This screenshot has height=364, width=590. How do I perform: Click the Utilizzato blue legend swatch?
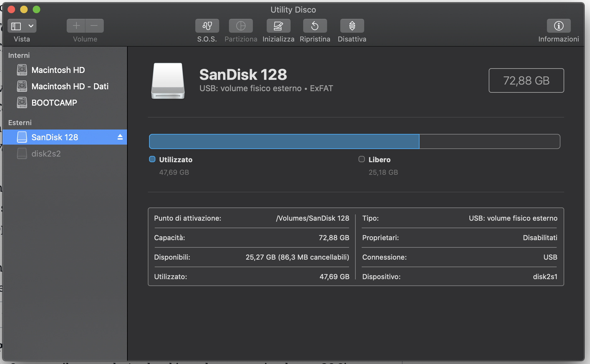point(152,159)
